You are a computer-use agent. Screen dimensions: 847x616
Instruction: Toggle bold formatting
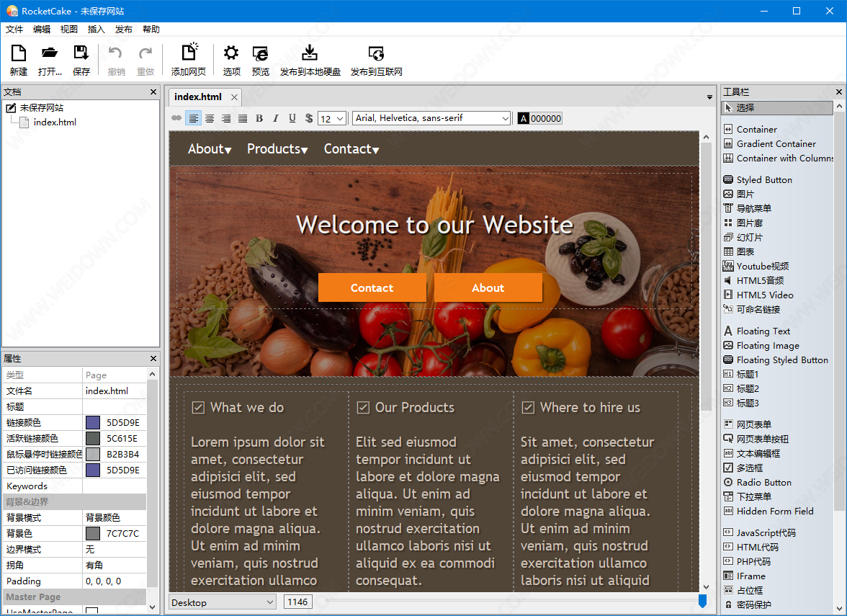(x=259, y=118)
